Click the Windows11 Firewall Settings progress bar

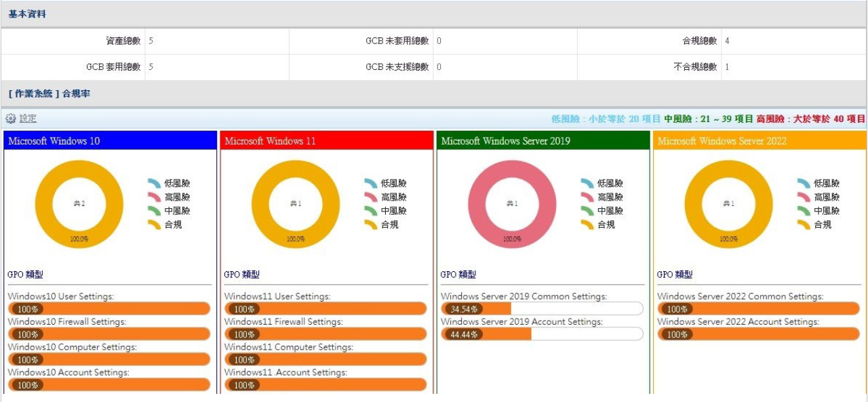pos(325,334)
